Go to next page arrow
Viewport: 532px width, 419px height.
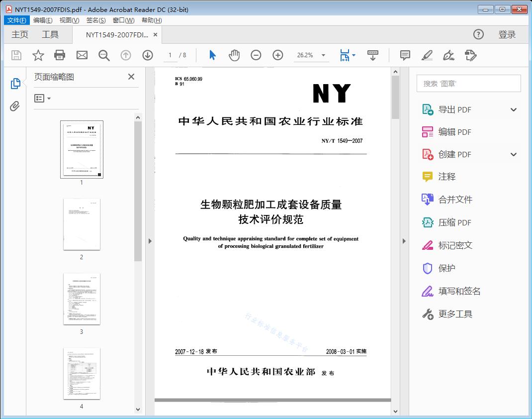click(148, 55)
